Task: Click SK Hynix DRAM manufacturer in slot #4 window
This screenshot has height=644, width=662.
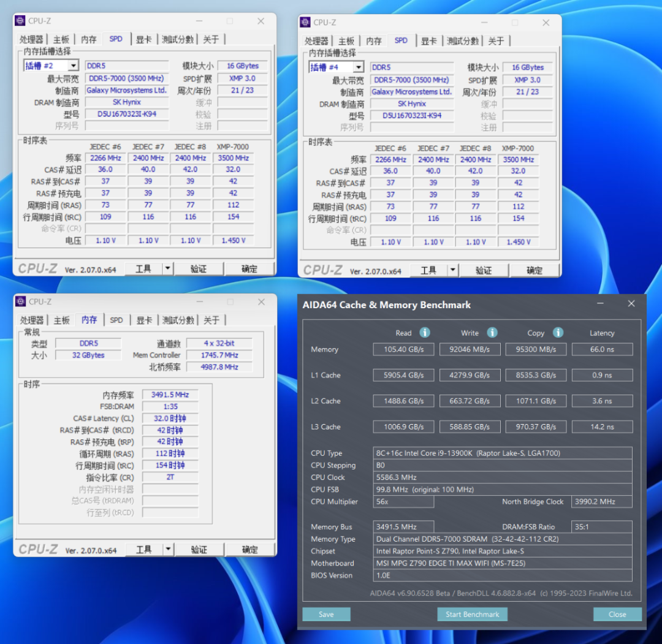Action: click(x=412, y=104)
